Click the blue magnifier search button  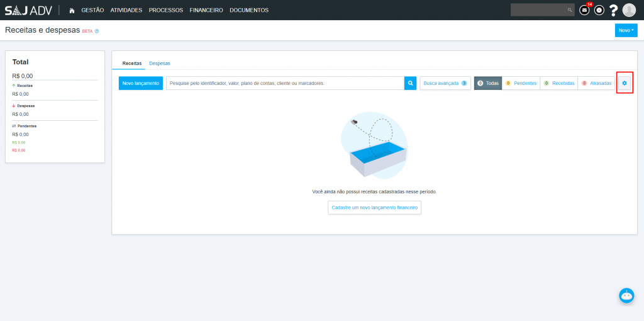click(x=410, y=83)
